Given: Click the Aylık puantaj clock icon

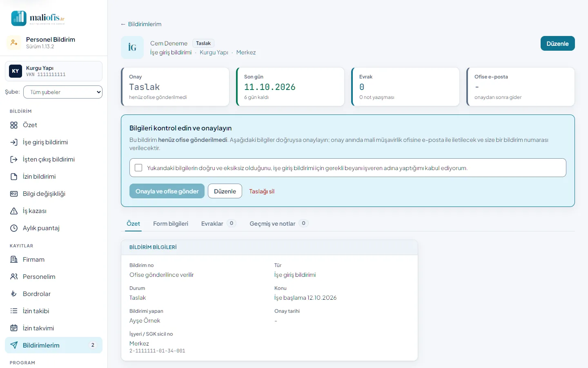Looking at the screenshot, I should (x=14, y=228).
